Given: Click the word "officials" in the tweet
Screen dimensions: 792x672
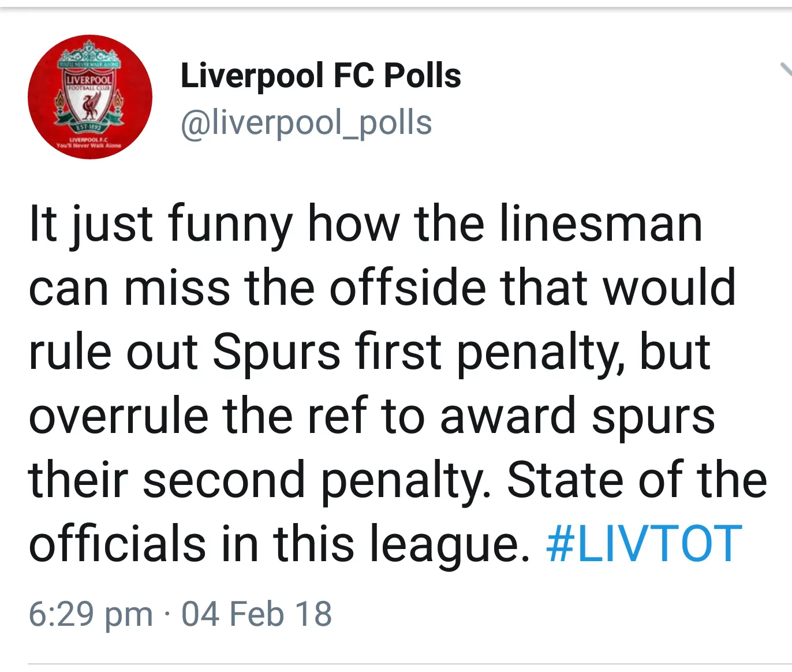Looking at the screenshot, I should point(117,544).
